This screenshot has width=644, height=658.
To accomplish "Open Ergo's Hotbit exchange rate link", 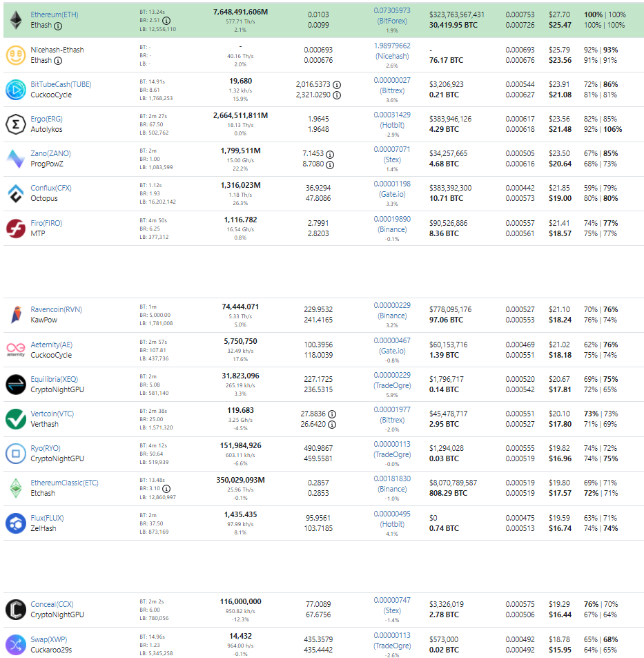I will click(392, 120).
